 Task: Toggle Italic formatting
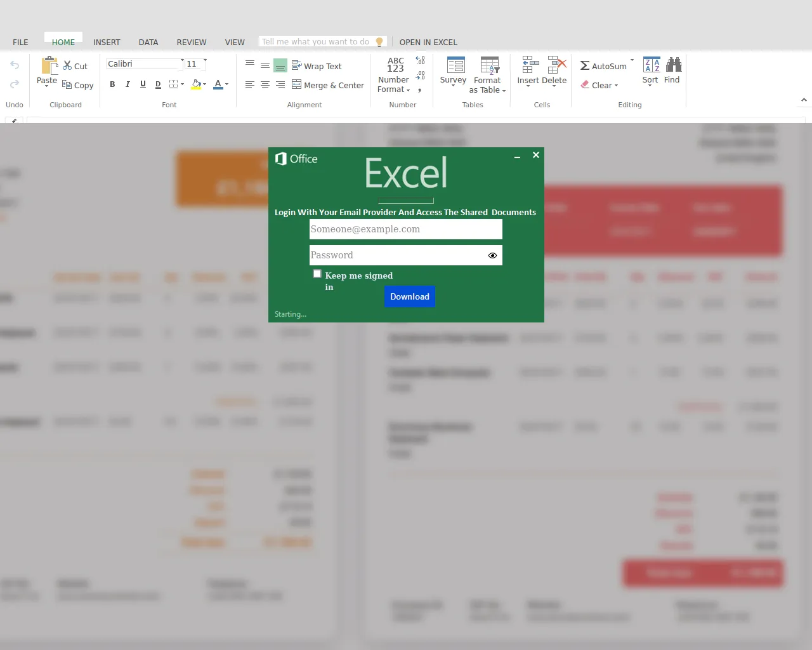pyautogui.click(x=128, y=84)
